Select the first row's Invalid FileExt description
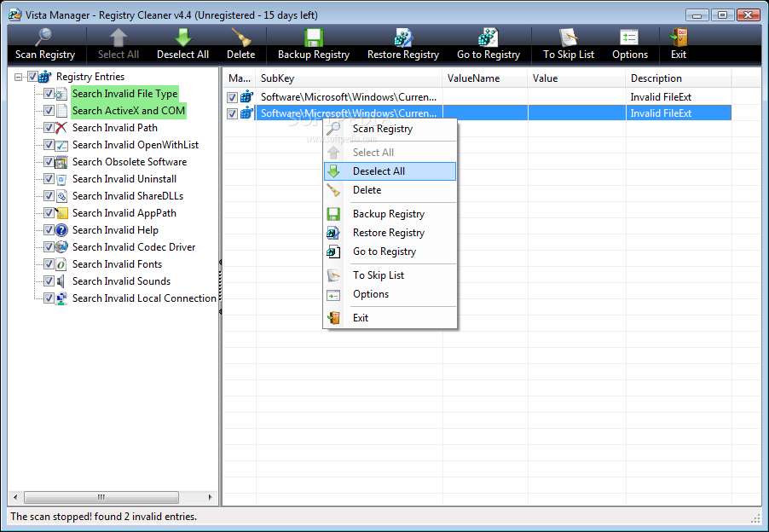 [661, 97]
